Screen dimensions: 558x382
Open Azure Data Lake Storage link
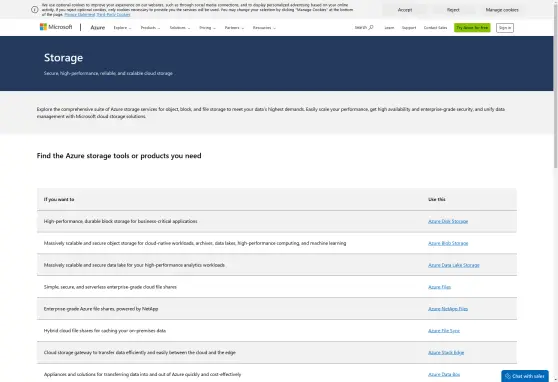point(454,265)
